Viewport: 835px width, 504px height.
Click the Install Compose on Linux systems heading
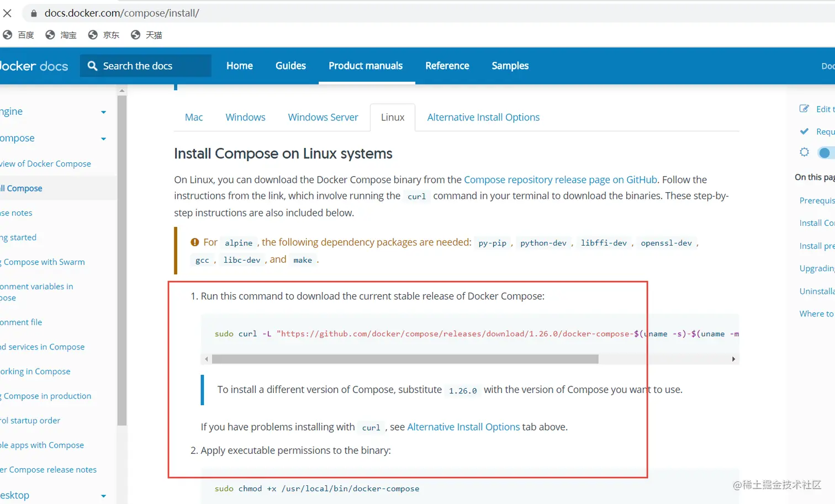click(283, 153)
